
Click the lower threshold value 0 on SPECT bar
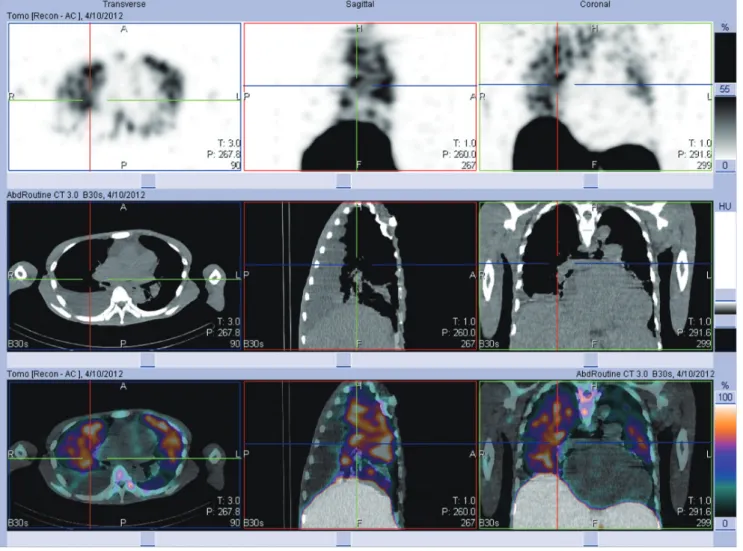pyautogui.click(x=725, y=165)
